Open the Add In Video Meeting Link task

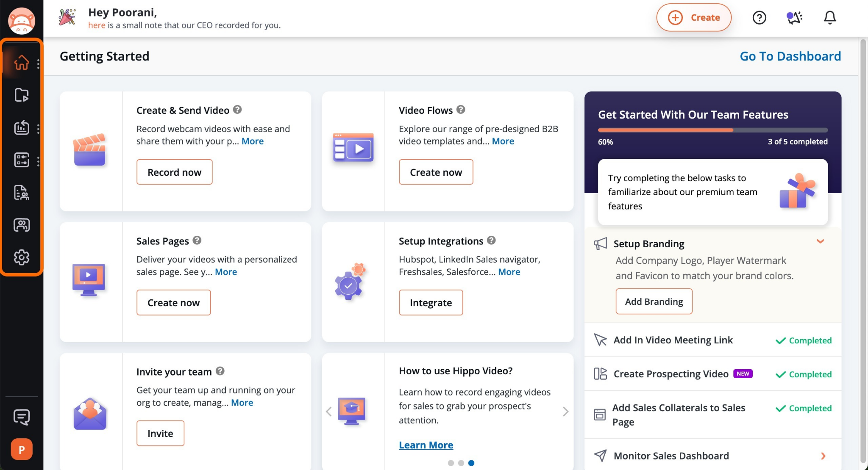tap(713, 340)
